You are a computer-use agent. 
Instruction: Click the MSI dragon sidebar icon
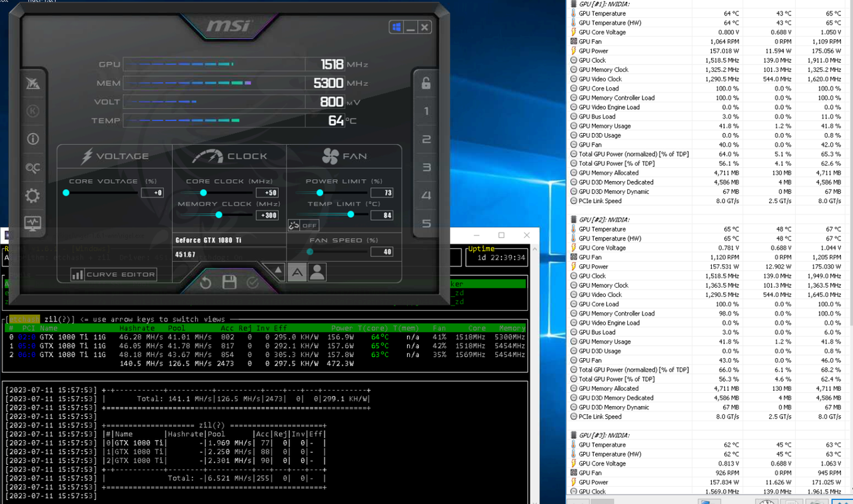pos(32,83)
